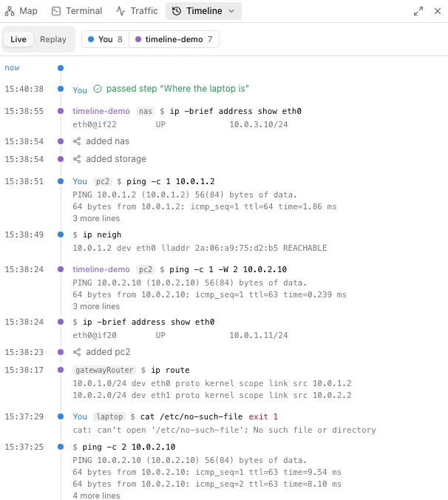448x500 pixels.
Task: Select the added storage event
Action: [x=116, y=159]
